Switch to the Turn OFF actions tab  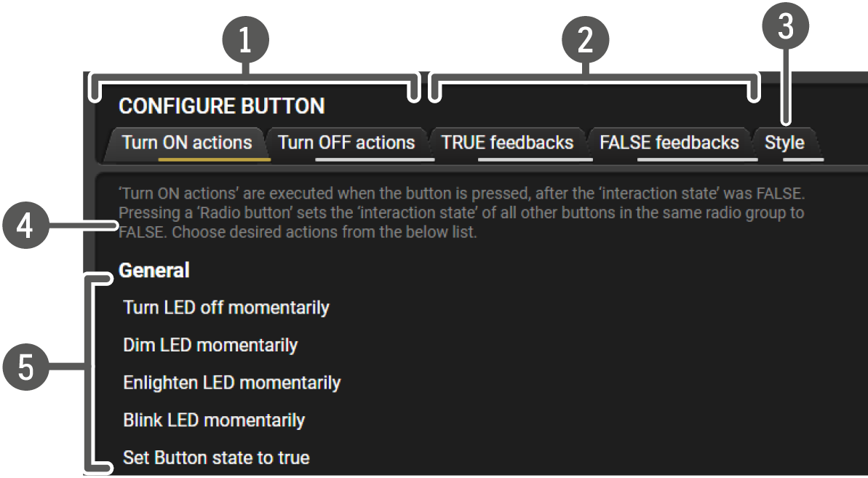[x=346, y=143]
